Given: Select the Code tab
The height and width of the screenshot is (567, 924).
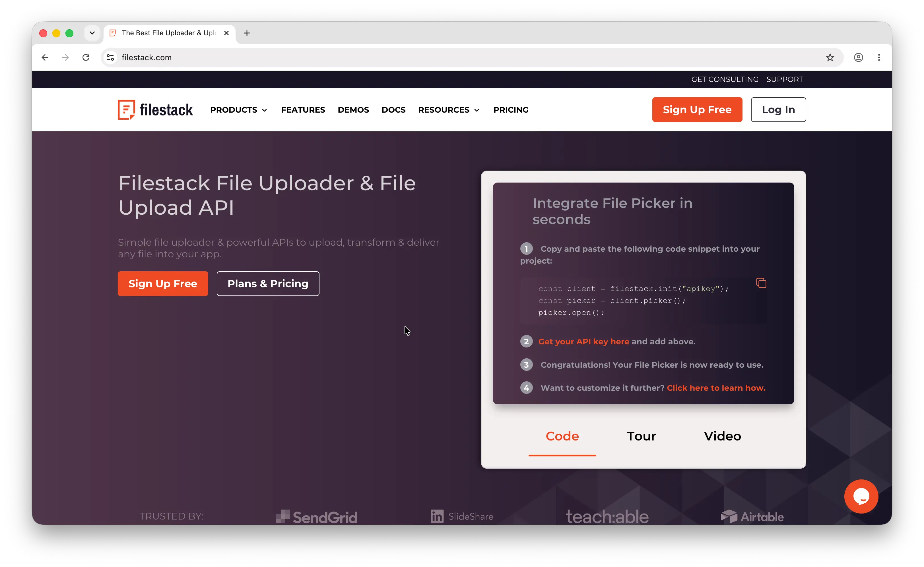Looking at the screenshot, I should pos(562,436).
